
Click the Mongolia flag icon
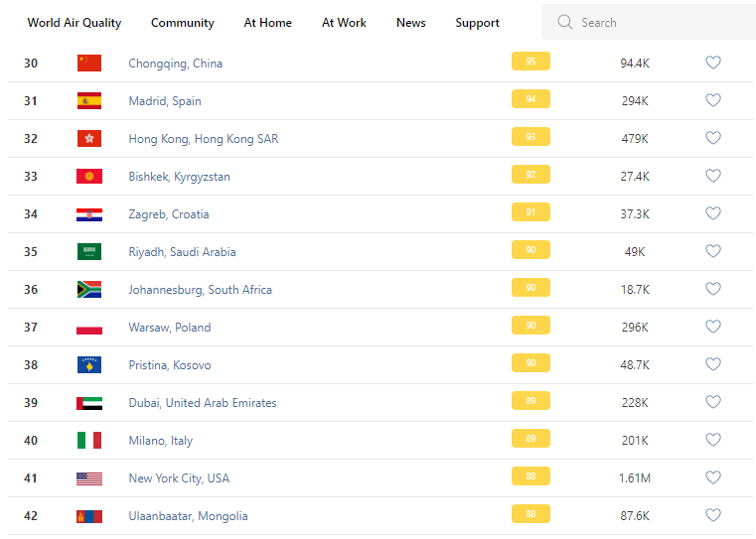point(89,516)
